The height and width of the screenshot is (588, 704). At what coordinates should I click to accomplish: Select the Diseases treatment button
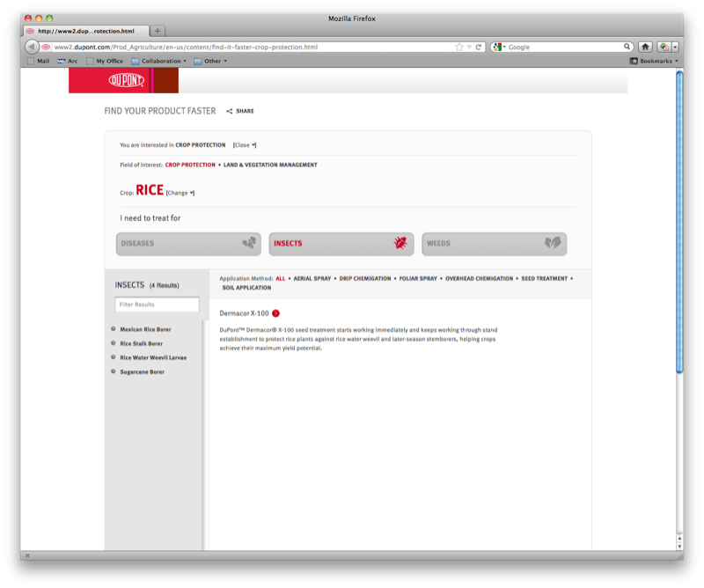point(188,244)
